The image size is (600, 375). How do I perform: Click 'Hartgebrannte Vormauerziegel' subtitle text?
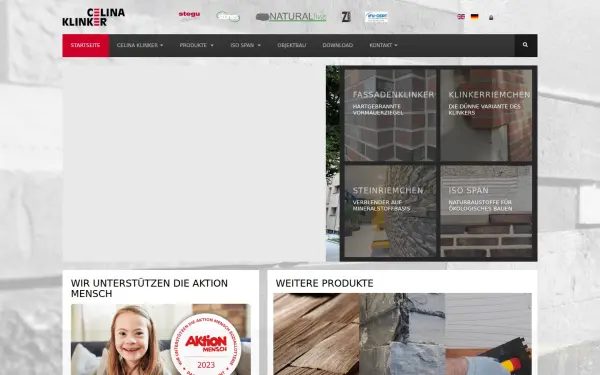coord(378,109)
